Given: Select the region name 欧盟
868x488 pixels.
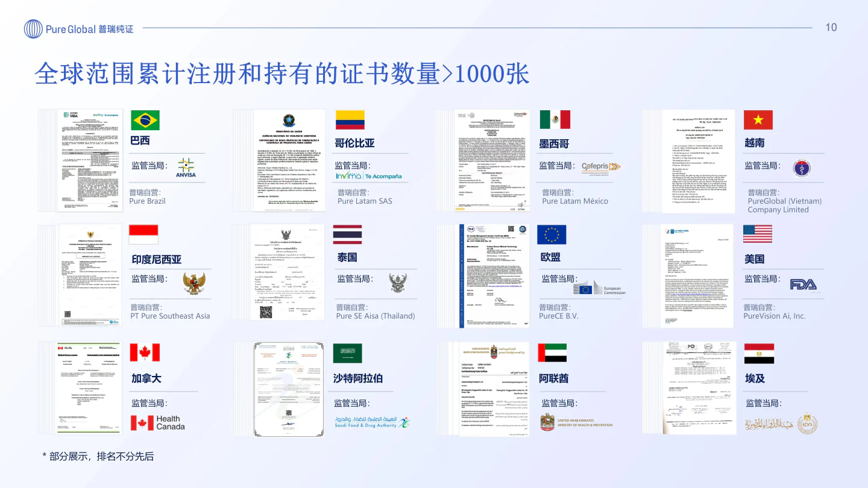Looking at the screenshot, I should click(x=551, y=257).
